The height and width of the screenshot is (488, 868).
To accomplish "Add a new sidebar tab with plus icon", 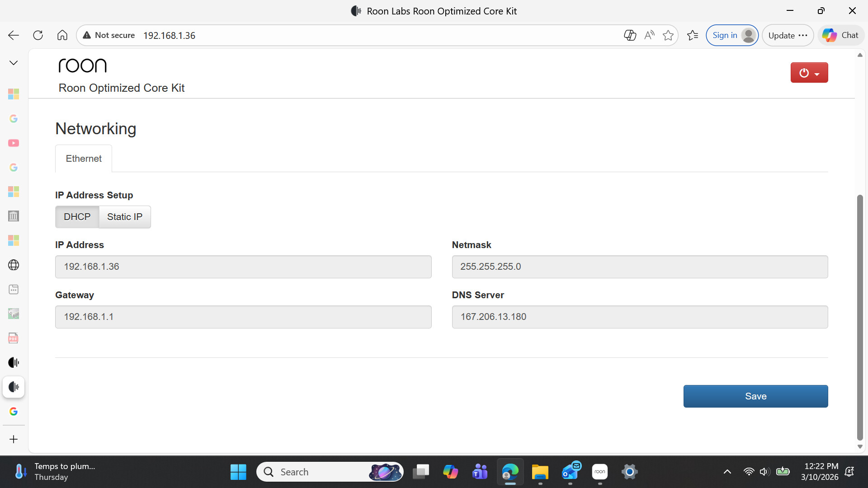I will click(14, 439).
